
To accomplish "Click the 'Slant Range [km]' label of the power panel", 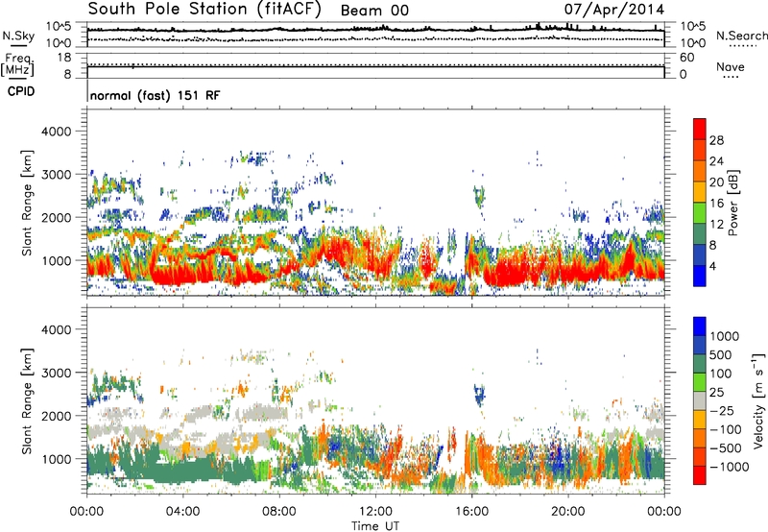I will pos(27,203).
